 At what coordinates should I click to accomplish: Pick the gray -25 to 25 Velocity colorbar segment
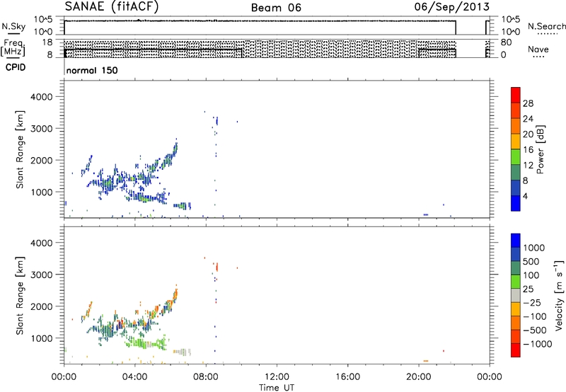(516, 296)
